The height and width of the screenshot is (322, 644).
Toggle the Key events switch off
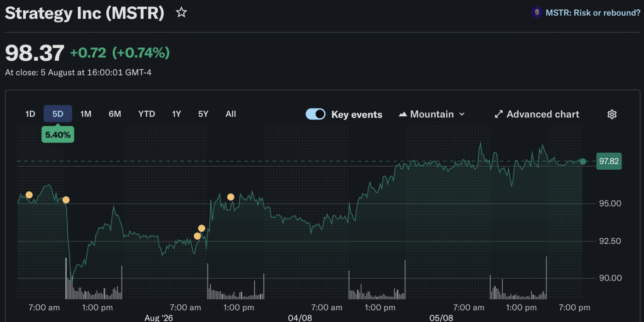tap(316, 114)
